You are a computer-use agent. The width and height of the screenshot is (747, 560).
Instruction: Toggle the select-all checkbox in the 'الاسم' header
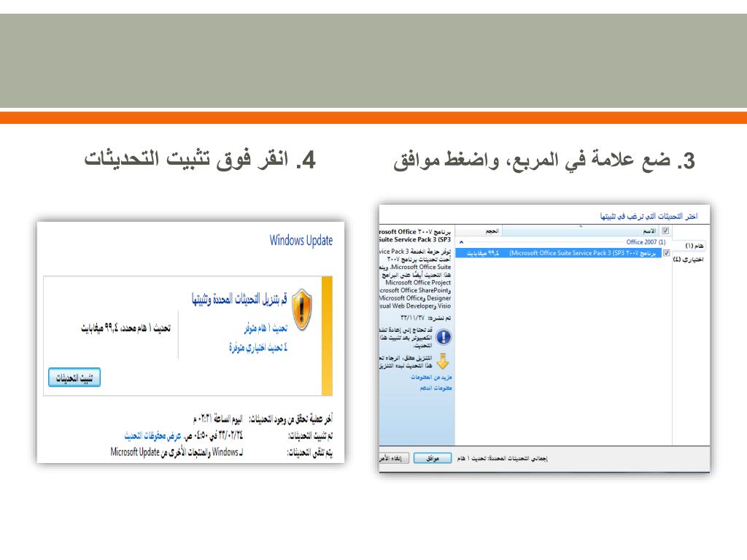point(665,231)
